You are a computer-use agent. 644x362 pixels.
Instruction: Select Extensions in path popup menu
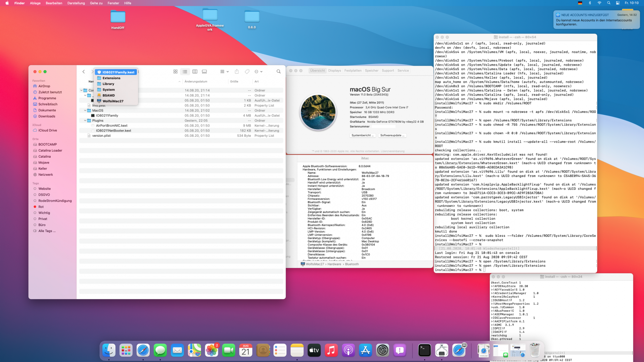(x=111, y=78)
